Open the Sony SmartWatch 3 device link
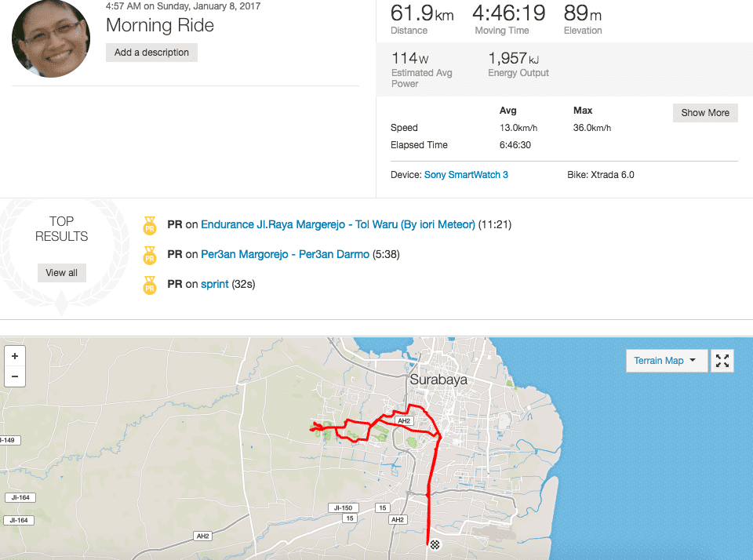 [466, 175]
